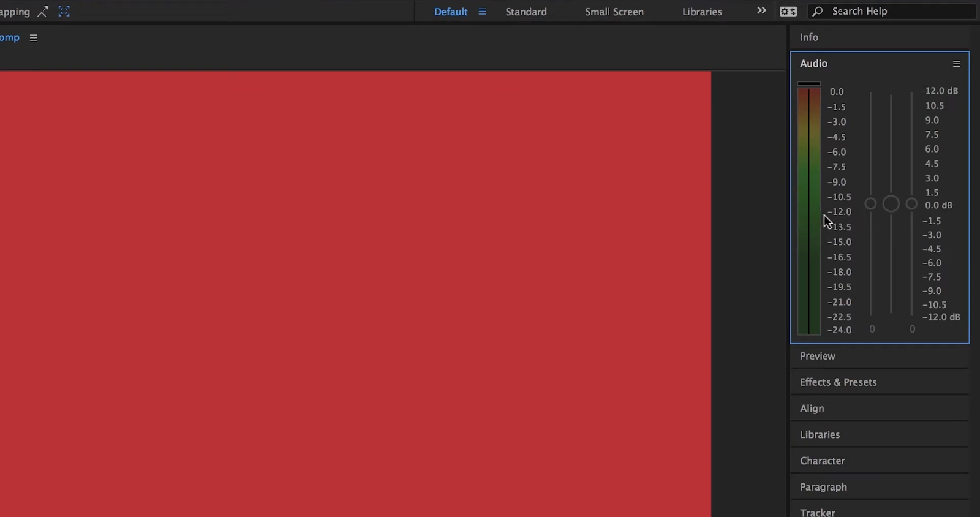
Task: Show more workspaces with the double chevron
Action: pyautogui.click(x=761, y=10)
